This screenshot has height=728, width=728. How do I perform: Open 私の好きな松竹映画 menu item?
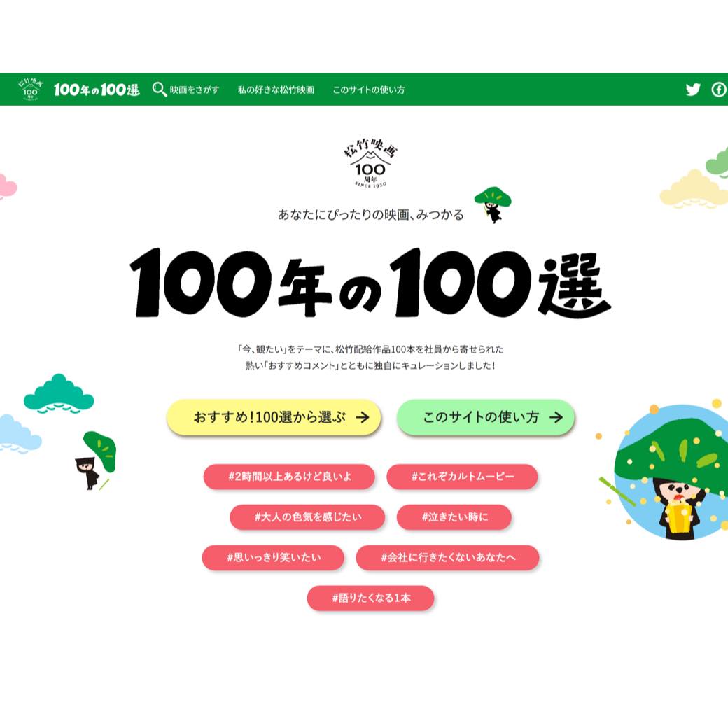[x=276, y=90]
